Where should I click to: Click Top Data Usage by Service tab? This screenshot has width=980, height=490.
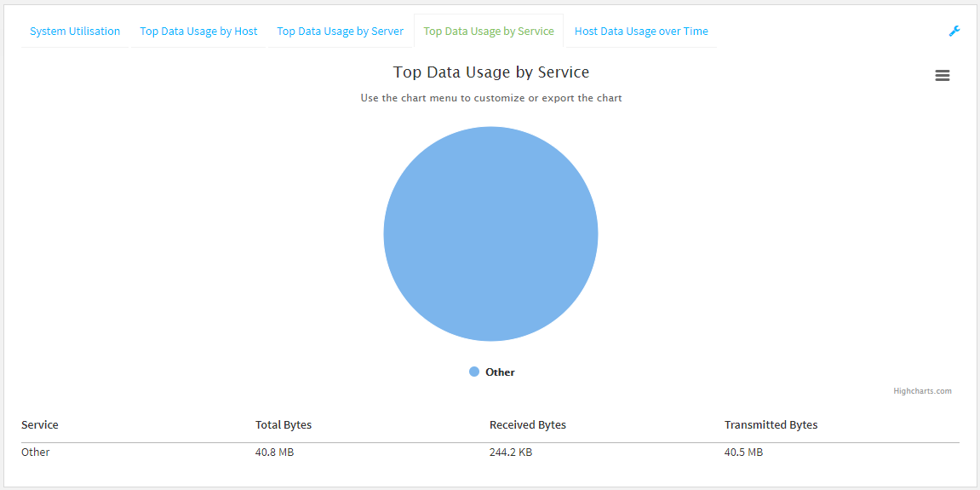pos(489,32)
